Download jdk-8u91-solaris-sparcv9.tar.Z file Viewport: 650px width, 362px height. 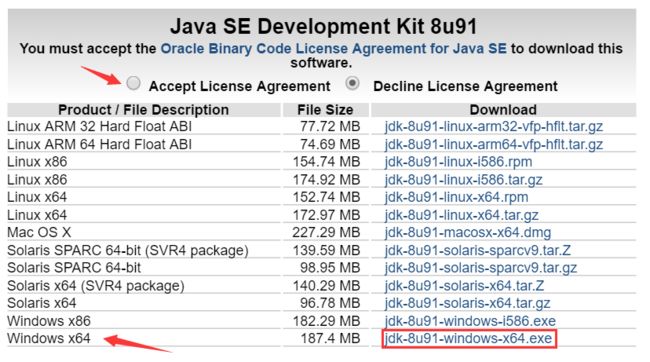[477, 250]
